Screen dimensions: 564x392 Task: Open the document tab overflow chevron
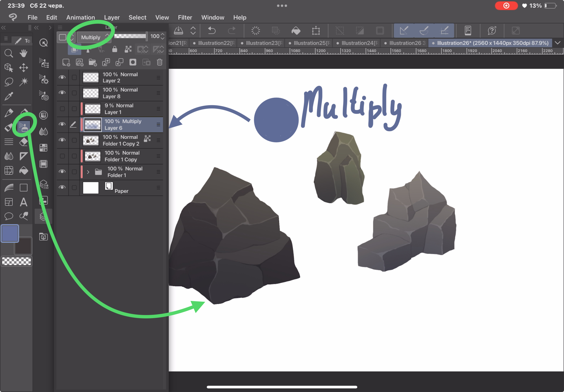click(557, 43)
